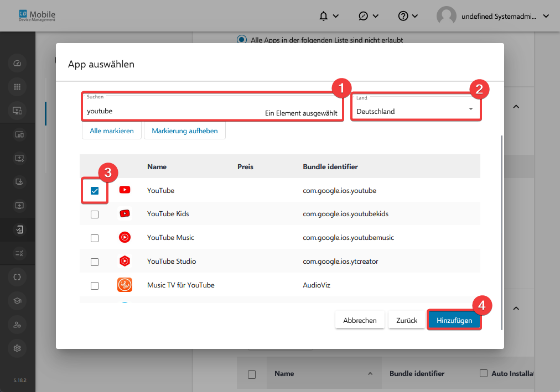Viewport: 560px width, 392px height.
Task: Click the Suchen field containing youtube
Action: 212,107
